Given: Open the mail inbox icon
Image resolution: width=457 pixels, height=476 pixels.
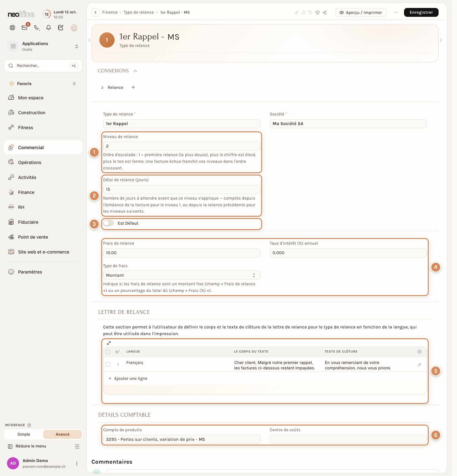Looking at the screenshot, I should coord(24,28).
